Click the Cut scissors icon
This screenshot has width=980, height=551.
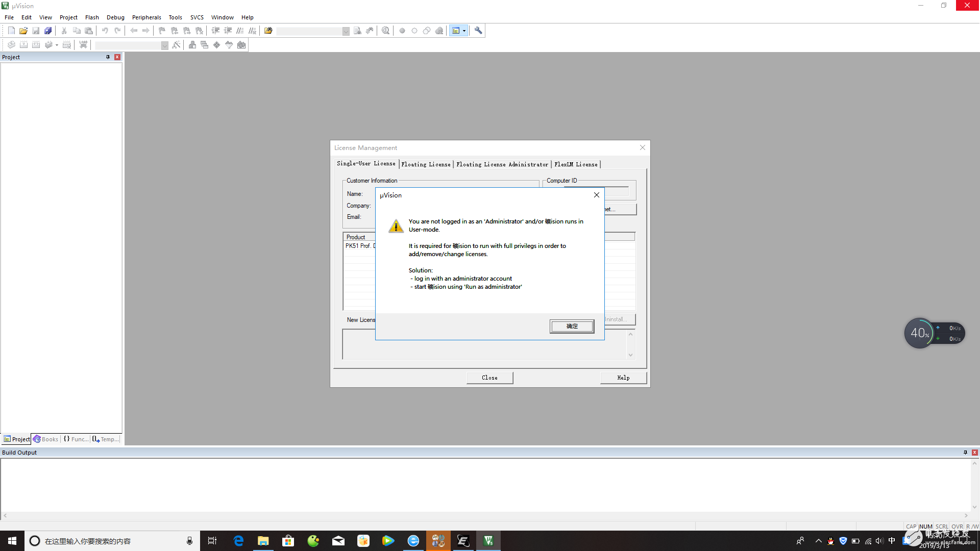(x=64, y=31)
